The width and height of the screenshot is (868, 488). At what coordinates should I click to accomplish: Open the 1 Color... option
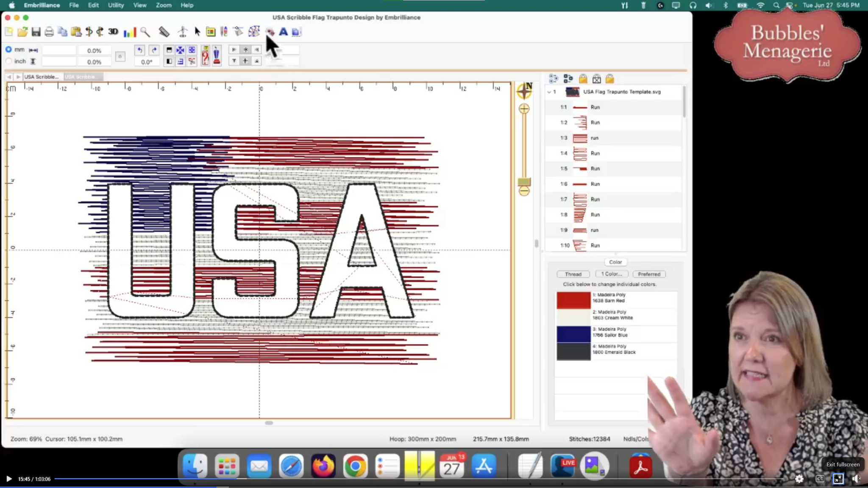[x=611, y=274]
